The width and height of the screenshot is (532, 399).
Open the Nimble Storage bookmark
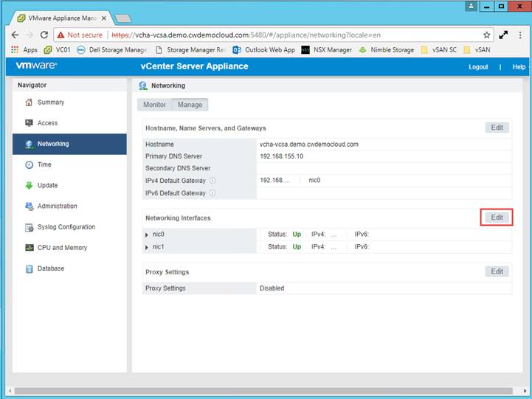(387, 50)
